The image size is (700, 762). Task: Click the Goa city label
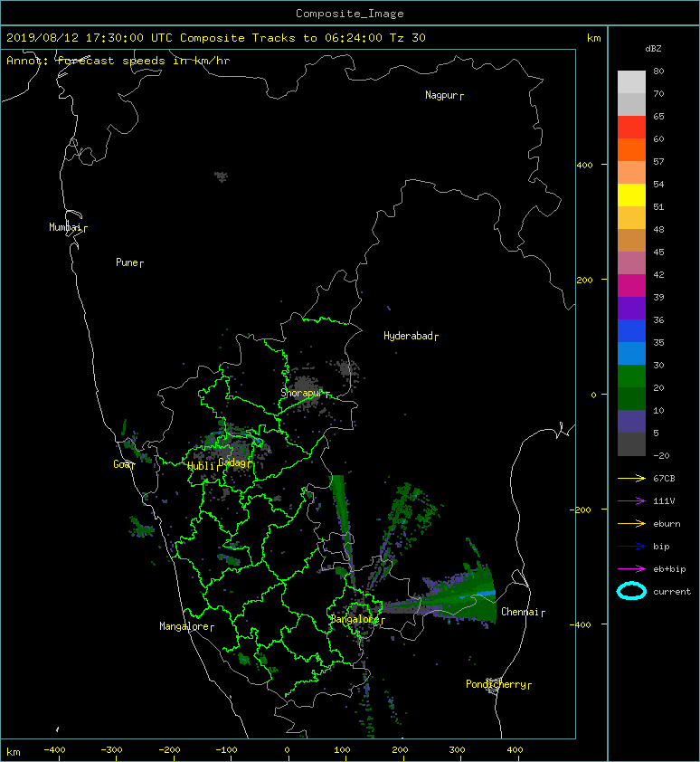click(x=121, y=464)
